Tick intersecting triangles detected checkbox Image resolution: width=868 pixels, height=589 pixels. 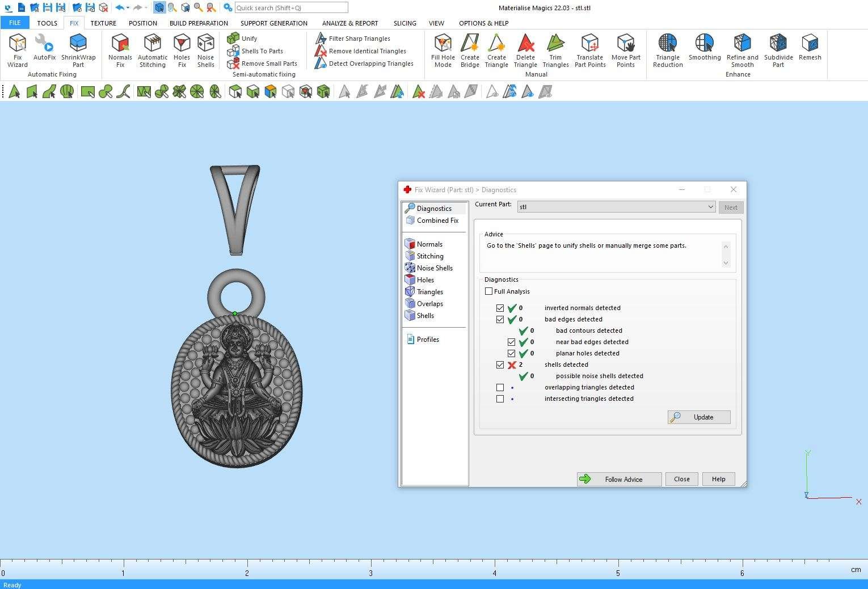pyautogui.click(x=500, y=399)
